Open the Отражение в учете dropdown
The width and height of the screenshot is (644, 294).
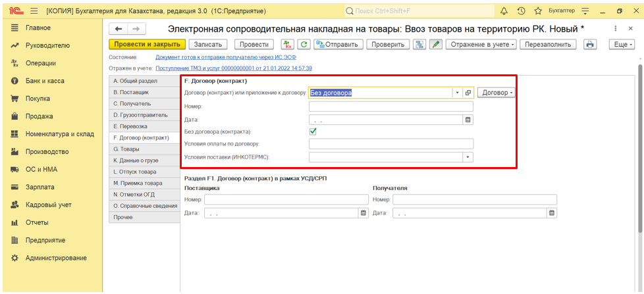481,44
